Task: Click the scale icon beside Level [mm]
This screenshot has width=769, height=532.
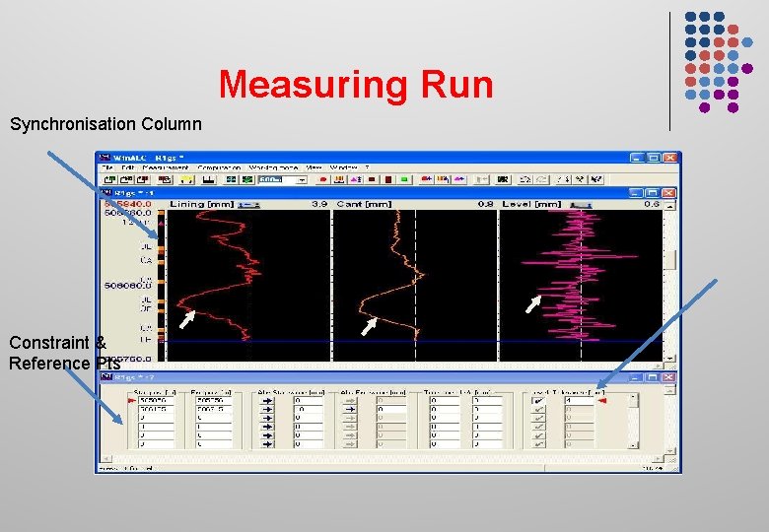Action: [580, 205]
